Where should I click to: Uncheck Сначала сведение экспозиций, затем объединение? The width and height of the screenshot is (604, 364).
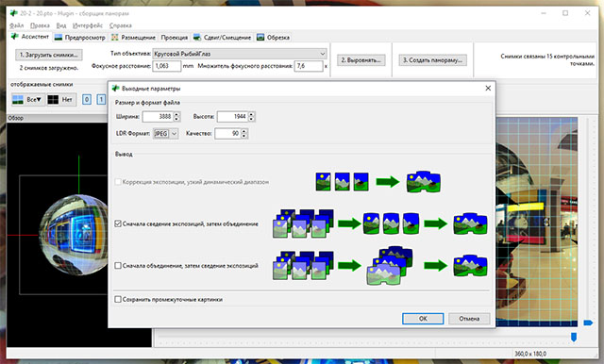coord(118,223)
